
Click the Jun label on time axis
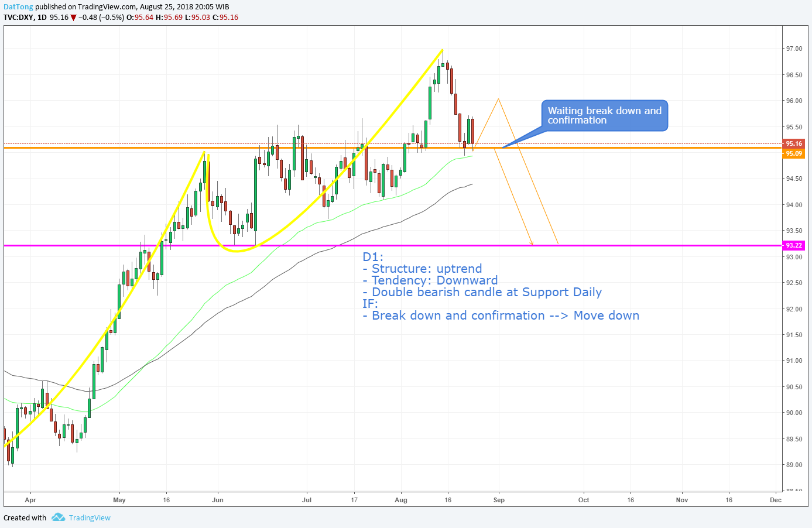pyautogui.click(x=218, y=500)
